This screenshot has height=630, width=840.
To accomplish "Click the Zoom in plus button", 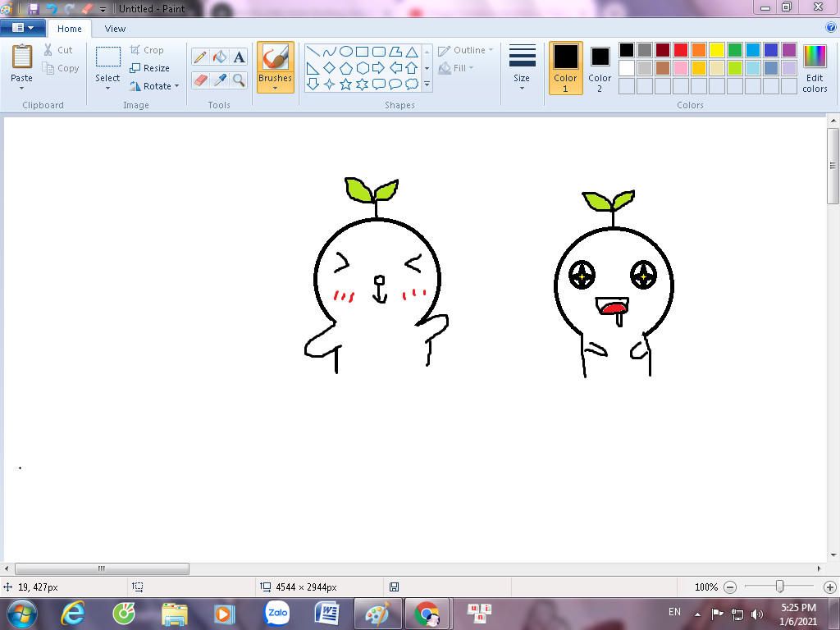I will coord(830,587).
